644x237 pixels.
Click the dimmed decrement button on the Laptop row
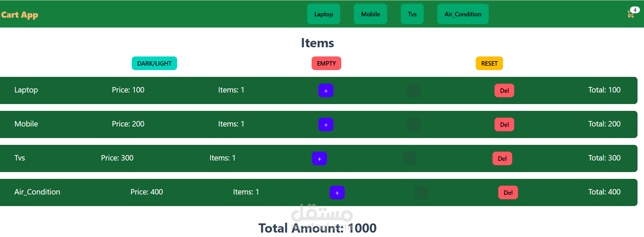click(x=414, y=90)
